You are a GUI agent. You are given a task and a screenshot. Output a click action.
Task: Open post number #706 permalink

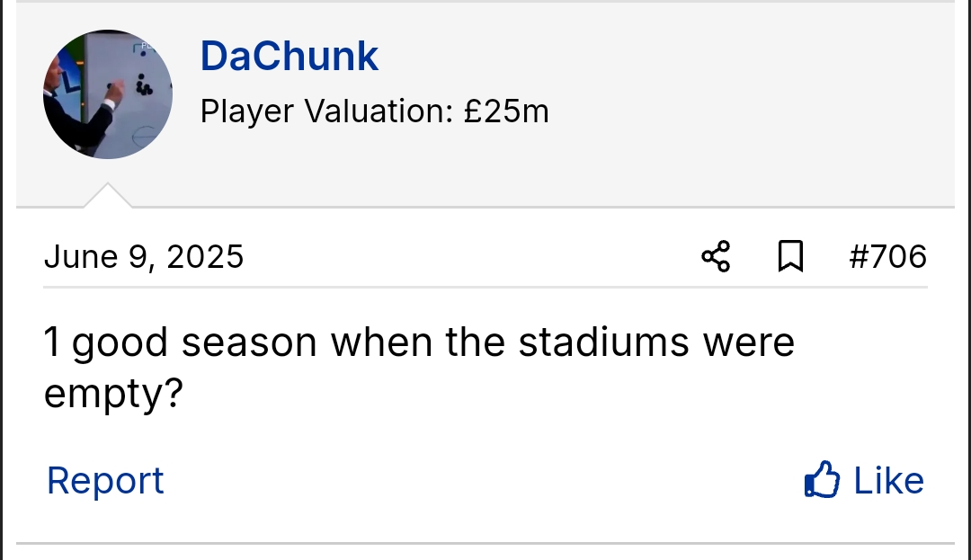(x=887, y=257)
